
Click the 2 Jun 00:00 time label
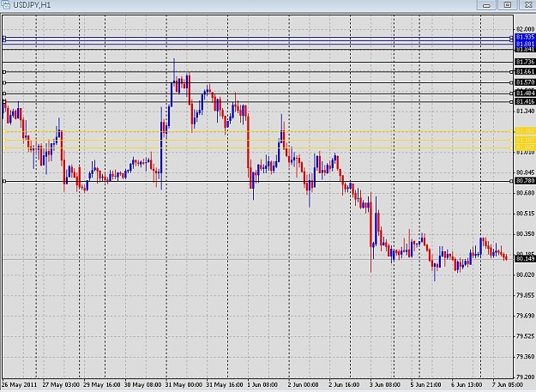pyautogui.click(x=304, y=385)
